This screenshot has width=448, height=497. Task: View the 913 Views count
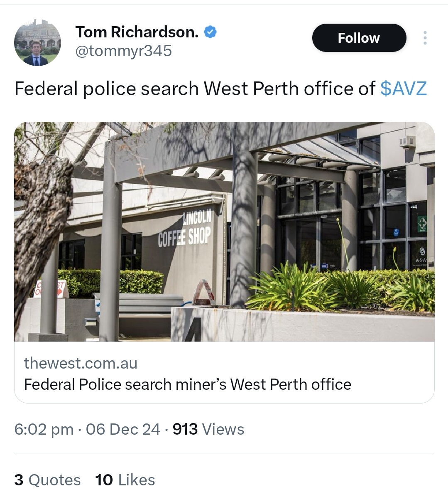click(x=208, y=429)
